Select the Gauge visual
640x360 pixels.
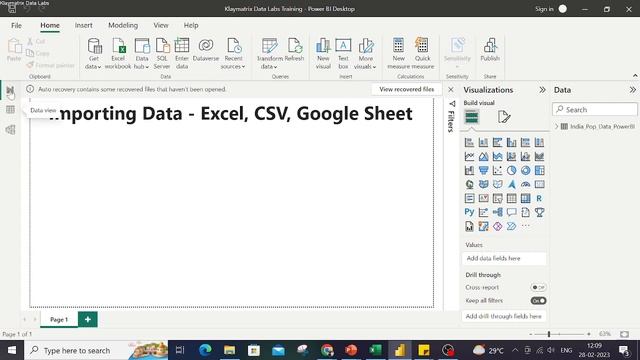pos(525,184)
